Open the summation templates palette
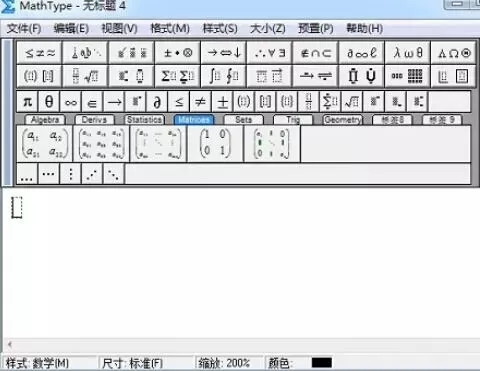The width and height of the screenshot is (480, 371). [x=177, y=76]
